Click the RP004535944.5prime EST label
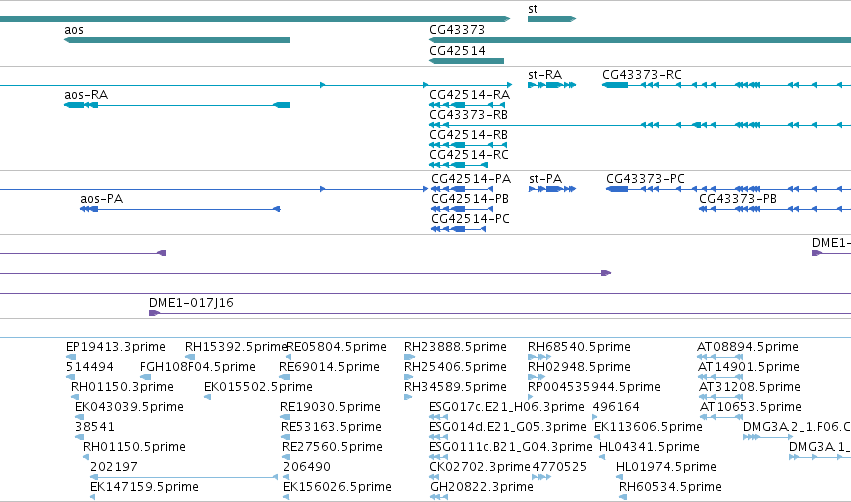851x502 pixels. (x=594, y=387)
